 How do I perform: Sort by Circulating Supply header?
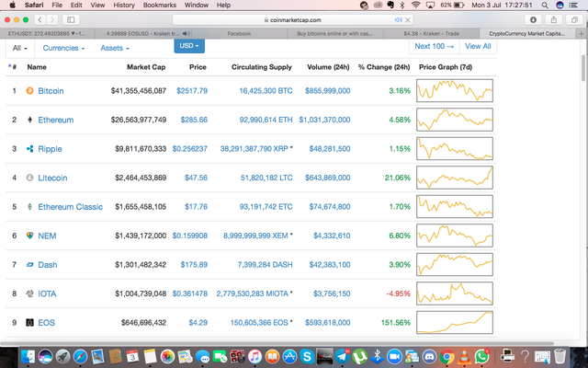point(261,67)
